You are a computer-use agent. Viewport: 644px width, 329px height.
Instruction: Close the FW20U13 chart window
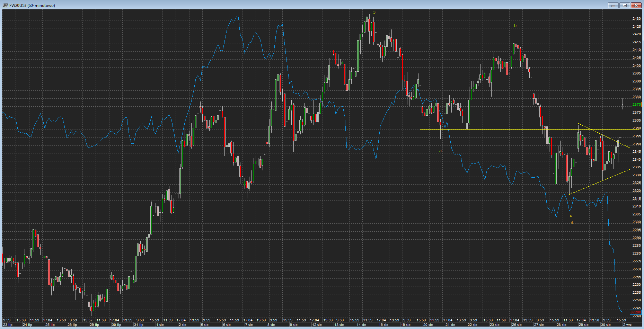[x=636, y=5]
